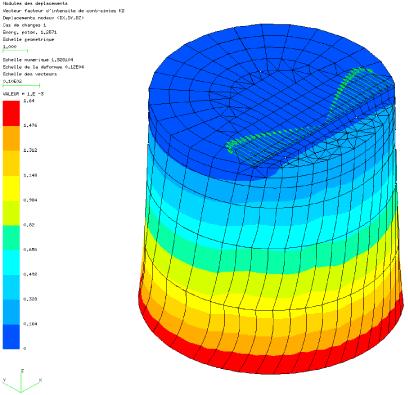
Task: Click the 'Cas de charges 1' text
Action: [24, 25]
